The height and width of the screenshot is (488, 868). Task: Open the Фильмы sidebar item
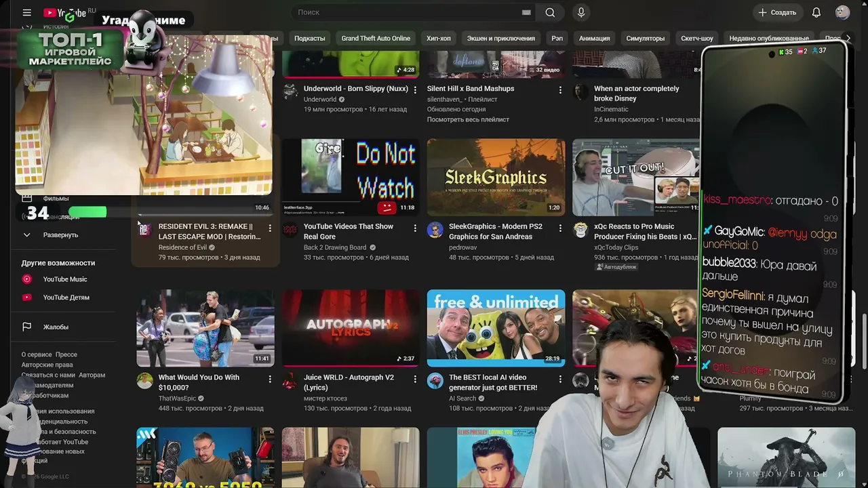tap(56, 199)
